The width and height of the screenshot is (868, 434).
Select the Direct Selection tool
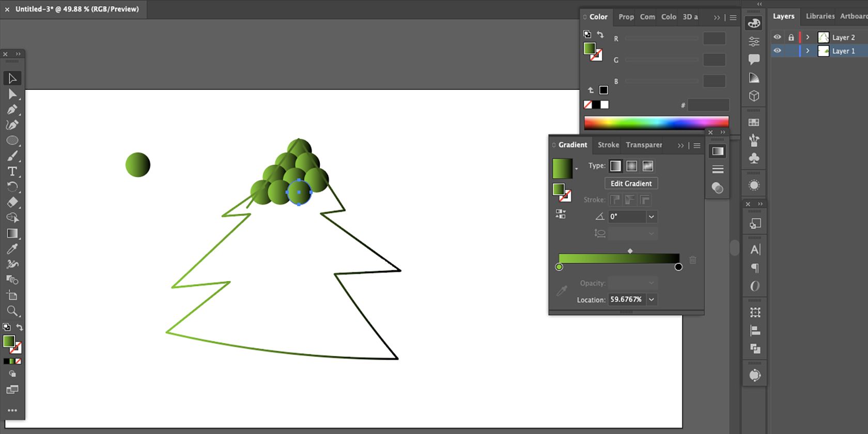(12, 94)
